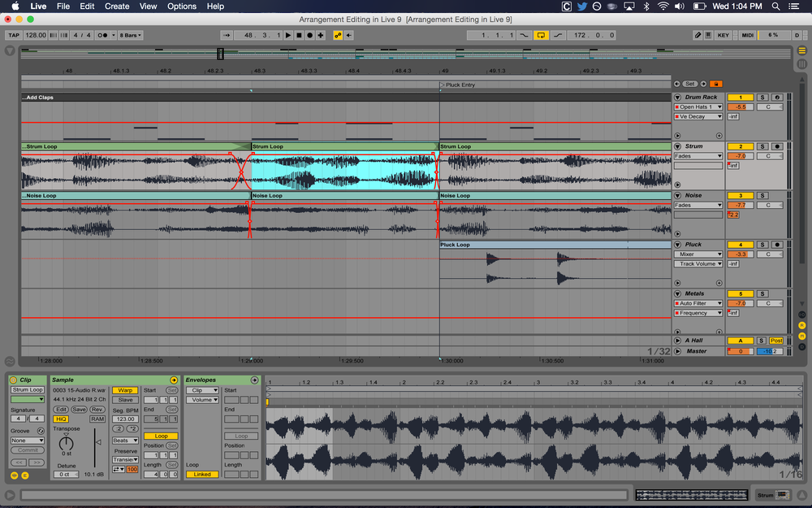Open macOS Spotlight search
The width and height of the screenshot is (812, 508).
point(775,7)
